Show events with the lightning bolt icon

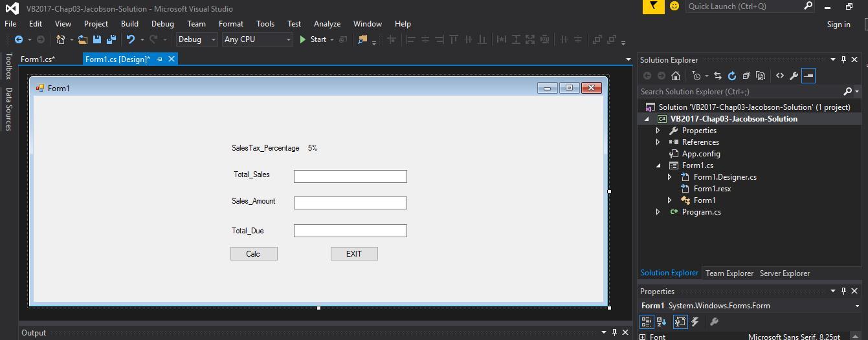(695, 321)
